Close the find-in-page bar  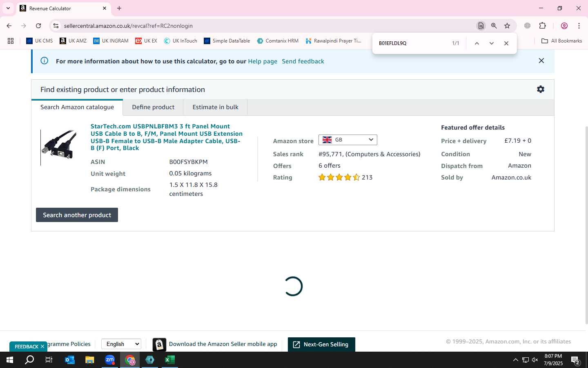[506, 43]
